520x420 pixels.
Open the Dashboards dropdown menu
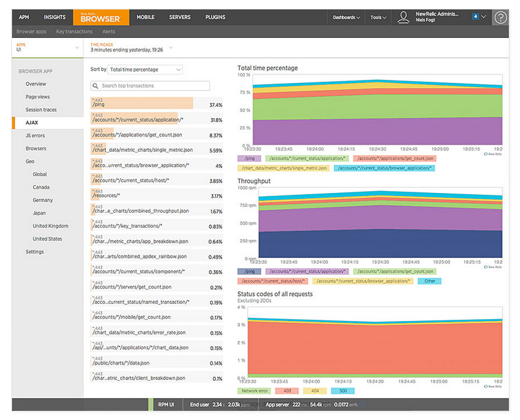tap(346, 17)
